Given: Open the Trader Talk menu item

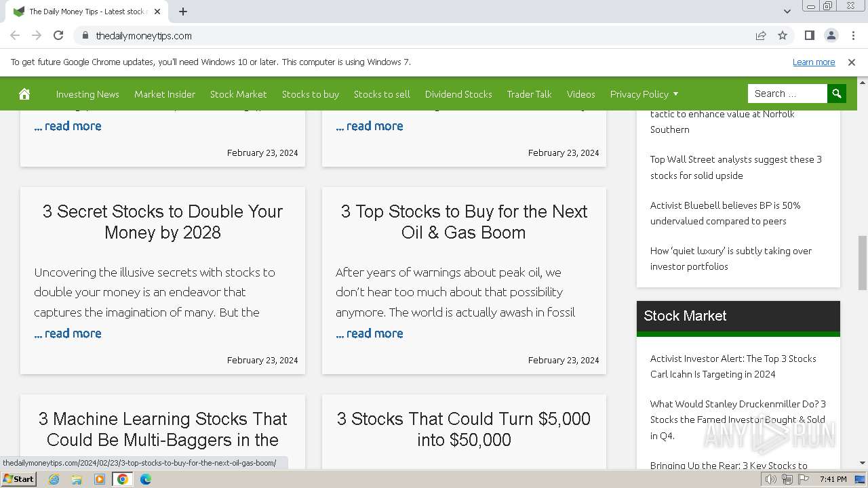Looking at the screenshot, I should (529, 94).
